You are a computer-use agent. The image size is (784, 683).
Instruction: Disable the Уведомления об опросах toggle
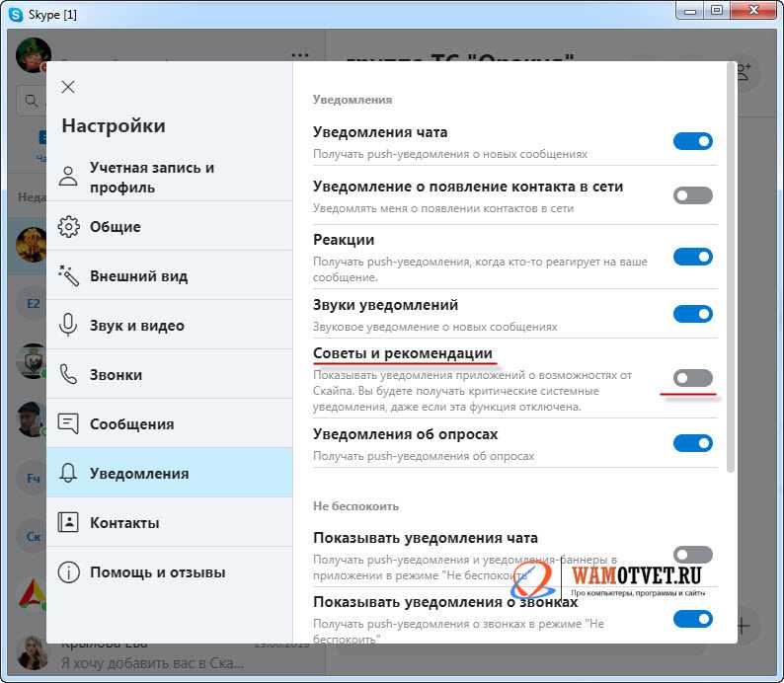(692, 443)
